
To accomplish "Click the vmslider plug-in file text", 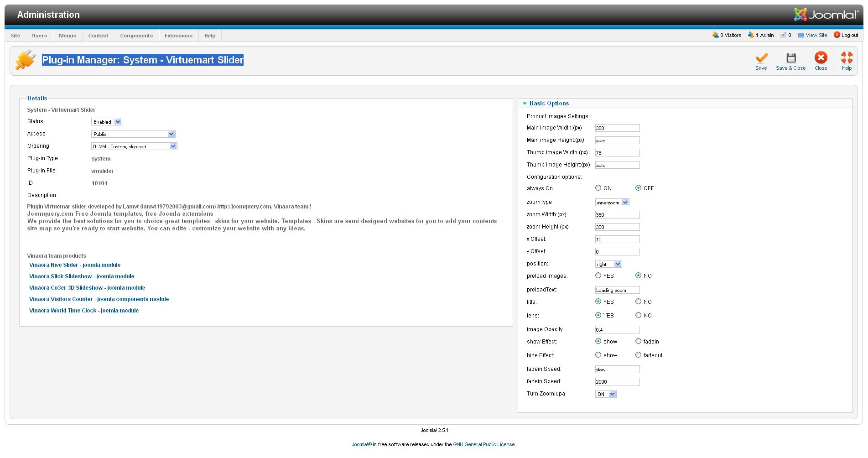I will click(102, 171).
